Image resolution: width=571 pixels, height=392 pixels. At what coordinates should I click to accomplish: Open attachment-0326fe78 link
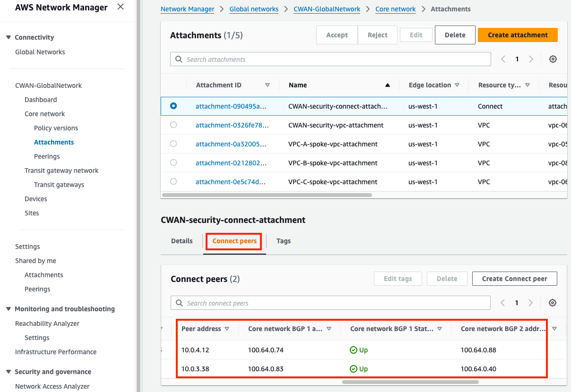pos(232,125)
